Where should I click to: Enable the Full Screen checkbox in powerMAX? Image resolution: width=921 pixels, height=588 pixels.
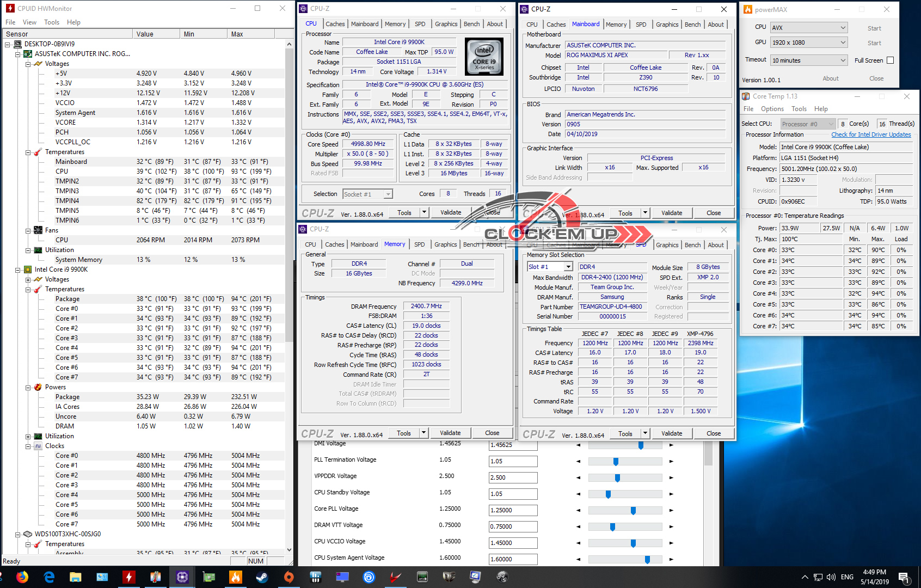[891, 60]
